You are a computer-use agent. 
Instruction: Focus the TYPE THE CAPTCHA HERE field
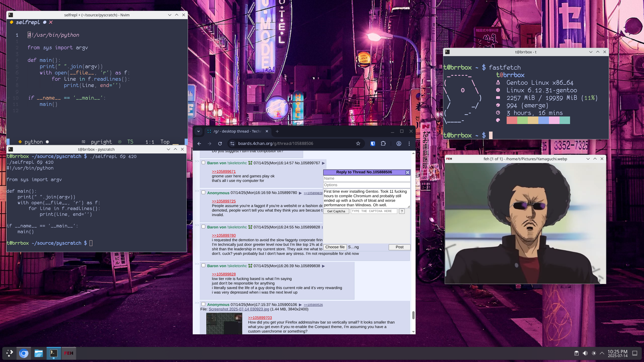coord(374,211)
